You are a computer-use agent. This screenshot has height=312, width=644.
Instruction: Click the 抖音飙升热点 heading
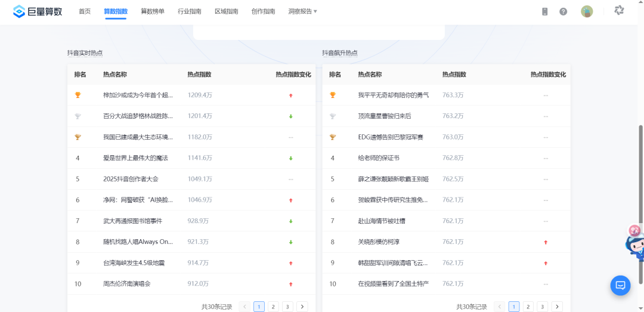pos(340,53)
